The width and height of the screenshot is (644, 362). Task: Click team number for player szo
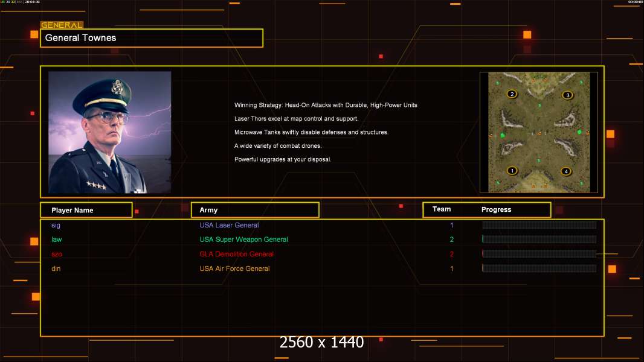point(452,254)
